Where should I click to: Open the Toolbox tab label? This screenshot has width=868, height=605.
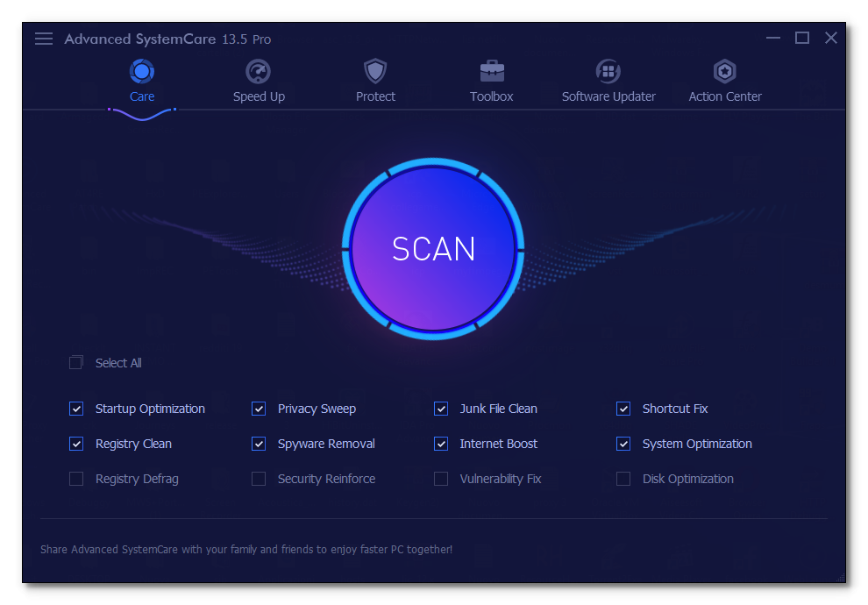coord(492,96)
